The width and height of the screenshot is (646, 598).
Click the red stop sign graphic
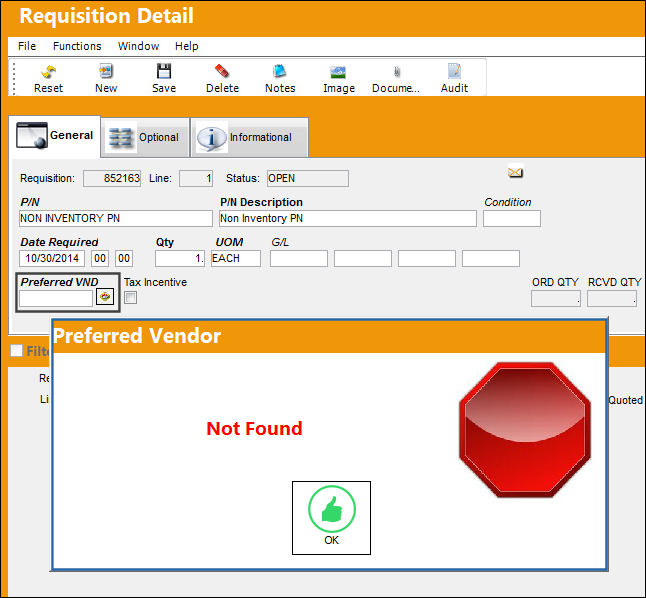[x=524, y=429]
